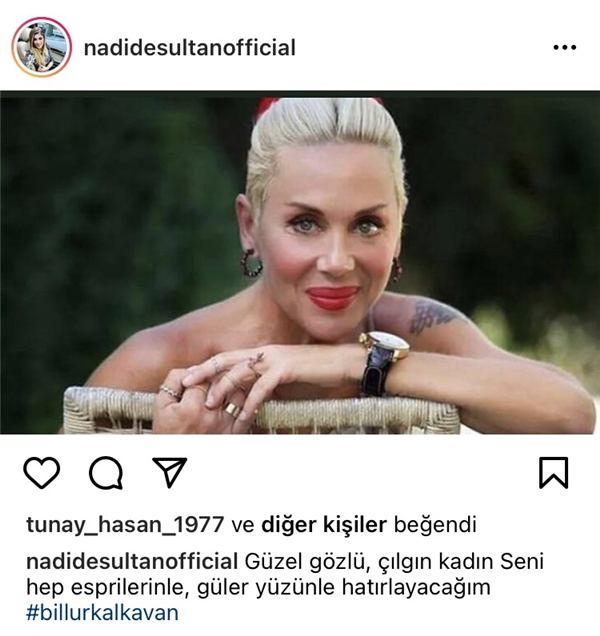
Task: Click nadidesultanofficial username in the caption
Action: point(132,562)
